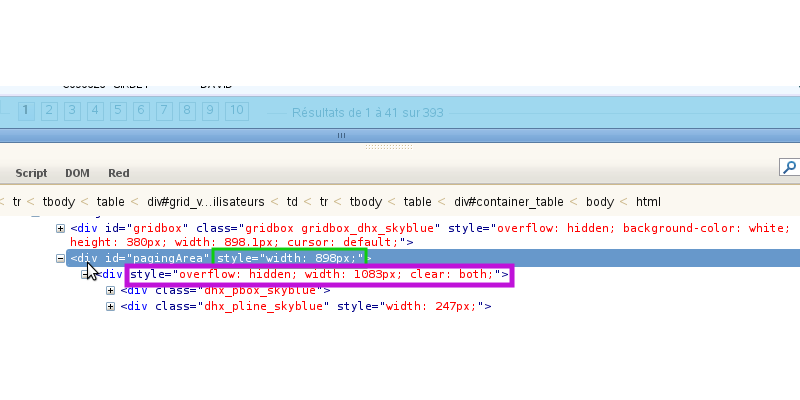
Task: Click the class="dhx_pbox_skyblue" attribute
Action: [237, 290]
